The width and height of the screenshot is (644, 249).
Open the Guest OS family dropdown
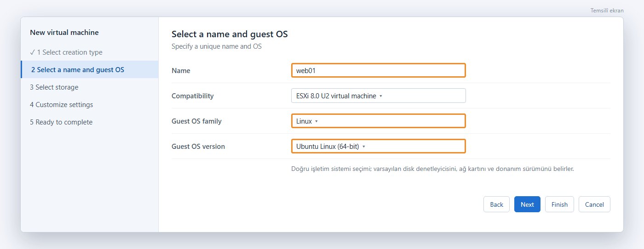coord(379,121)
